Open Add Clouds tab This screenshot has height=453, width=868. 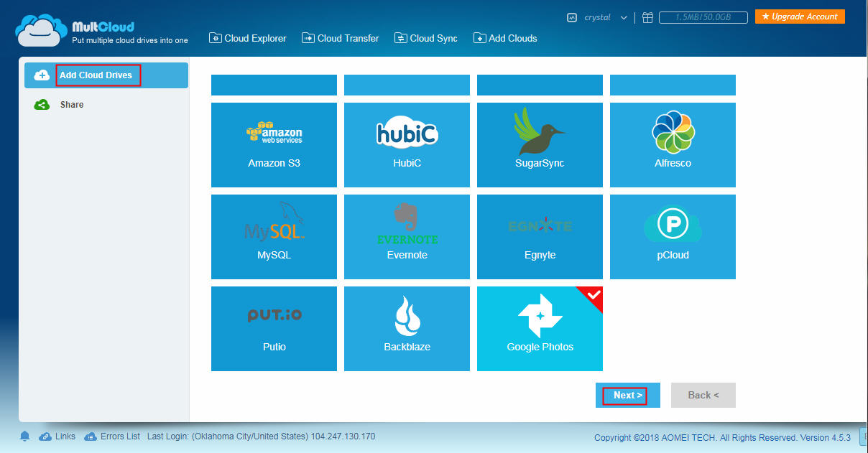coord(505,38)
